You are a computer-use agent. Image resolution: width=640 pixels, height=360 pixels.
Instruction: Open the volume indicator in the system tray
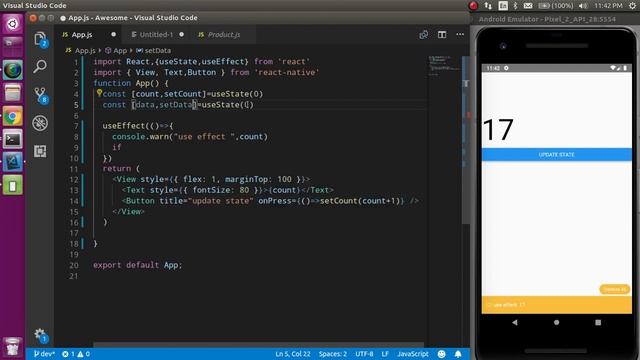click(x=583, y=6)
